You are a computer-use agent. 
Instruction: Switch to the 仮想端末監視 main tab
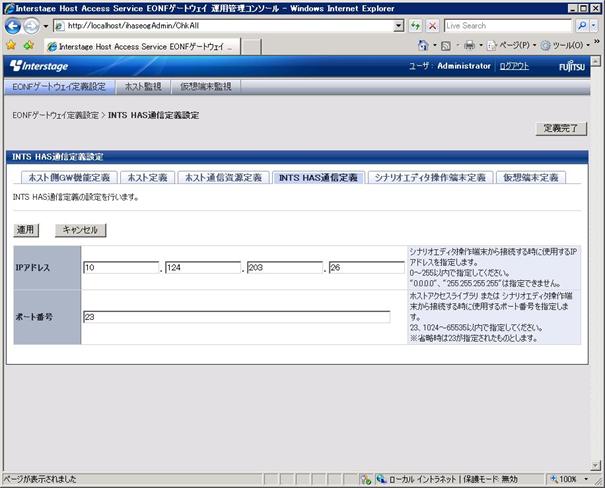click(x=206, y=87)
